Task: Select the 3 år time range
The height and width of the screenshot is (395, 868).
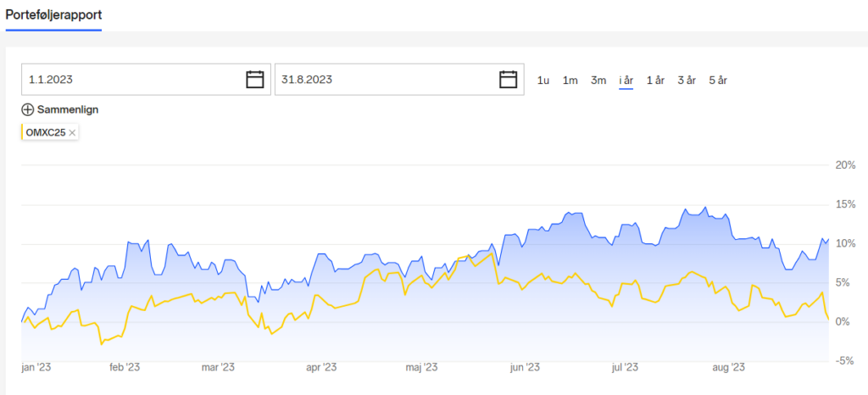Action: click(x=687, y=81)
